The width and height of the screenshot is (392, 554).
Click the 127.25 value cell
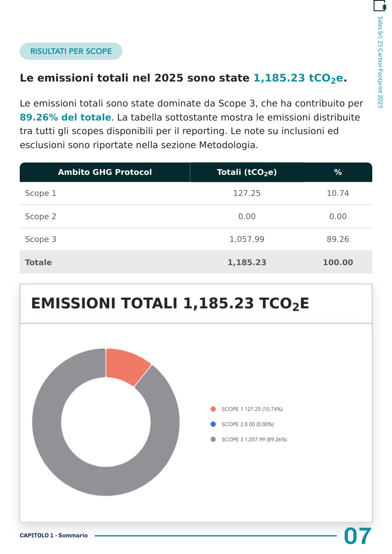[247, 193]
